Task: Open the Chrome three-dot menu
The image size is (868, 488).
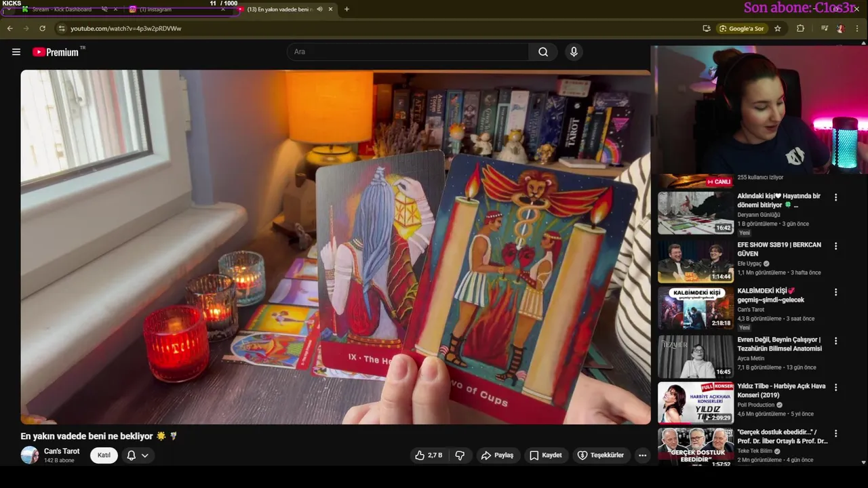Action: pyautogui.click(x=858, y=28)
